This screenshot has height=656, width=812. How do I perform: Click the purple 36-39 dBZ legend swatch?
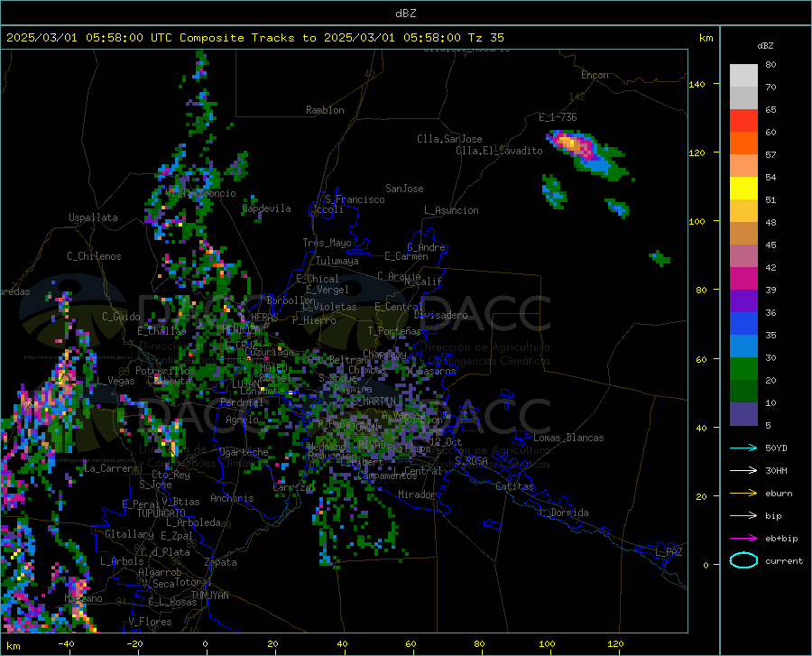(x=743, y=301)
